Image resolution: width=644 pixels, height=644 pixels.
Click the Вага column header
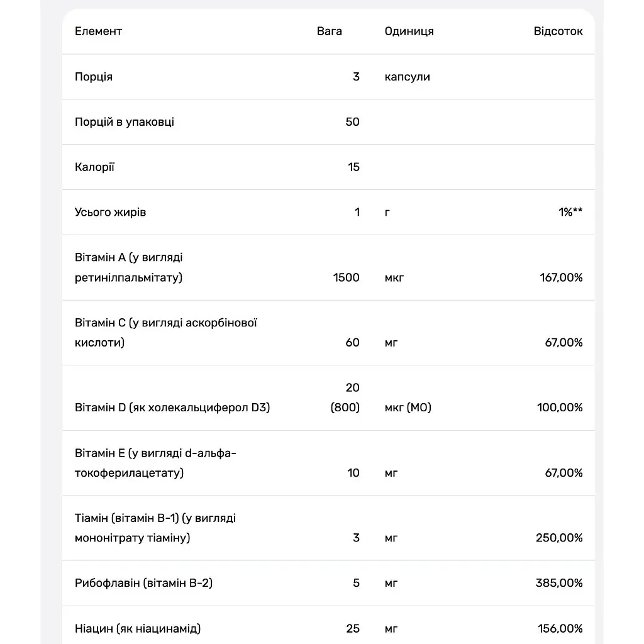coord(330,31)
